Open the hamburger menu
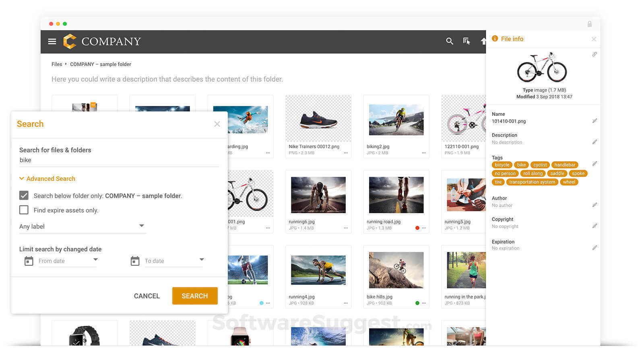 click(52, 41)
